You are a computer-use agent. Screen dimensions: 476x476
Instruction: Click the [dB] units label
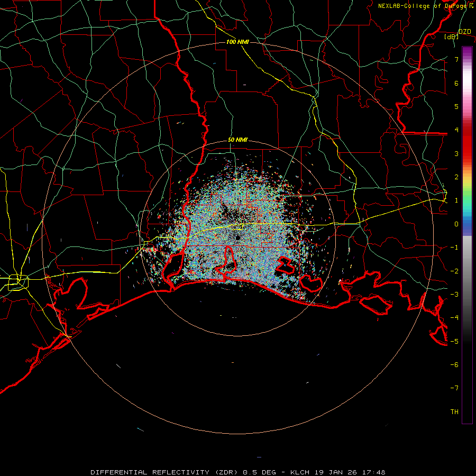click(x=452, y=36)
